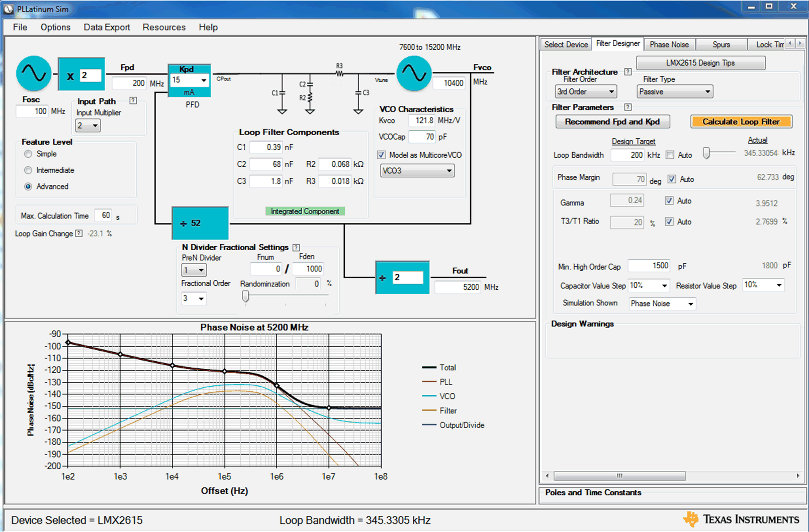Switch to the Phase Noise tab
The height and width of the screenshot is (532, 809).
669,44
